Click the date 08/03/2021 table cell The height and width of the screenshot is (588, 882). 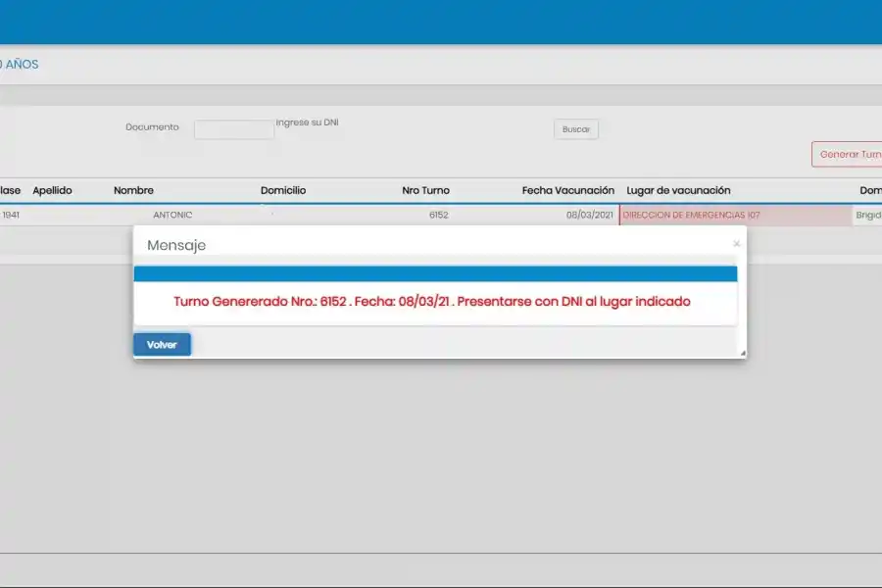(592, 215)
